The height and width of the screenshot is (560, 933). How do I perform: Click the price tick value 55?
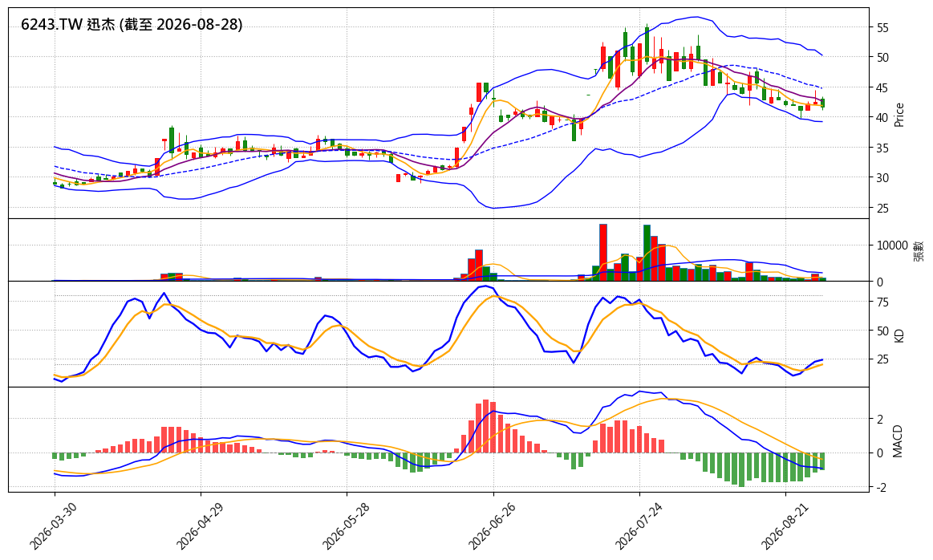(x=882, y=28)
